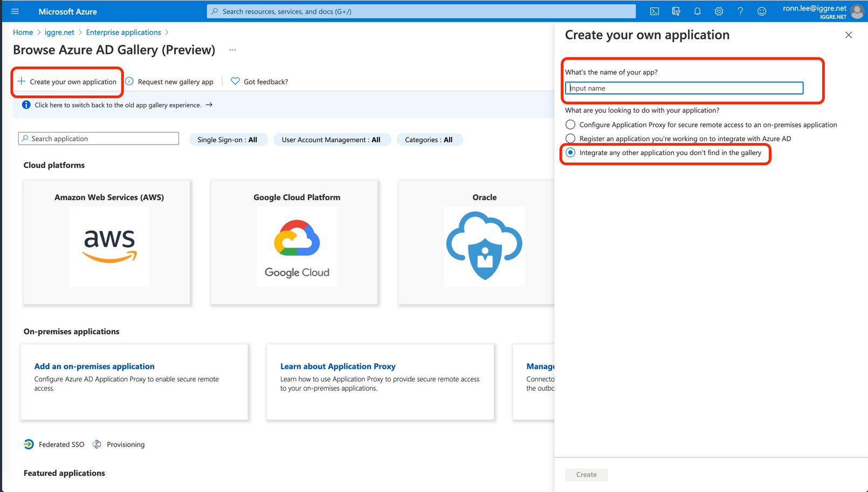Open the hamburger portal menu
Image resolution: width=868 pixels, height=492 pixels.
pyautogui.click(x=15, y=11)
